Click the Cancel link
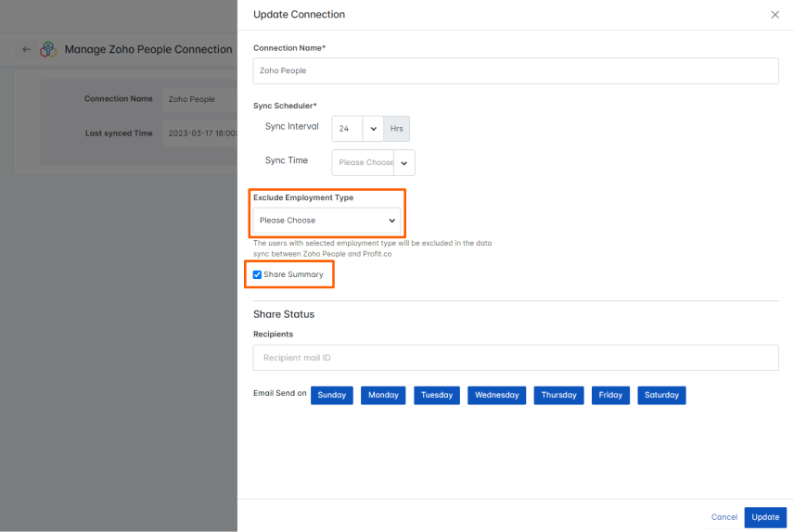 coord(724,517)
